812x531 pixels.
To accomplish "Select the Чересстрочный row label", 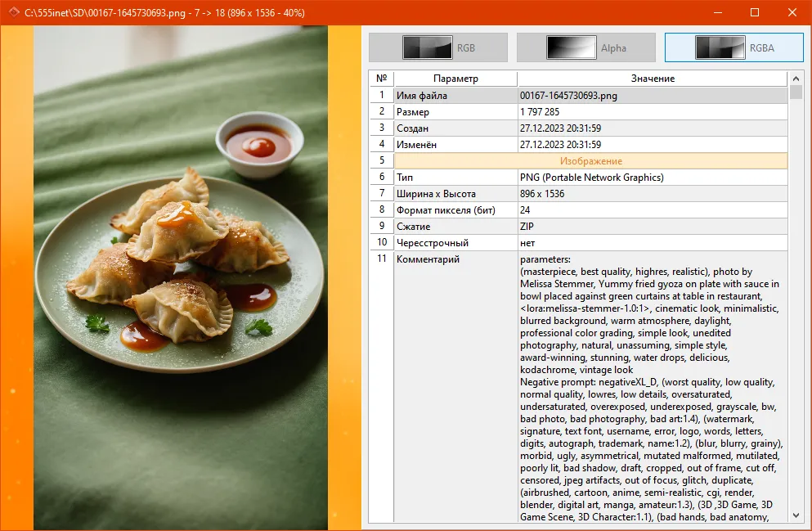I will 455,243.
